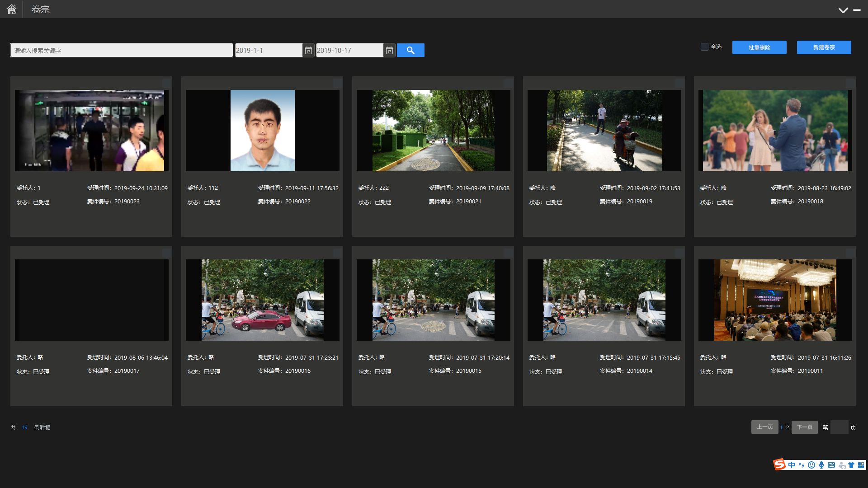The height and width of the screenshot is (488, 868).
Task: Open scooter rider thumbnail of case 20190019
Action: point(604,131)
